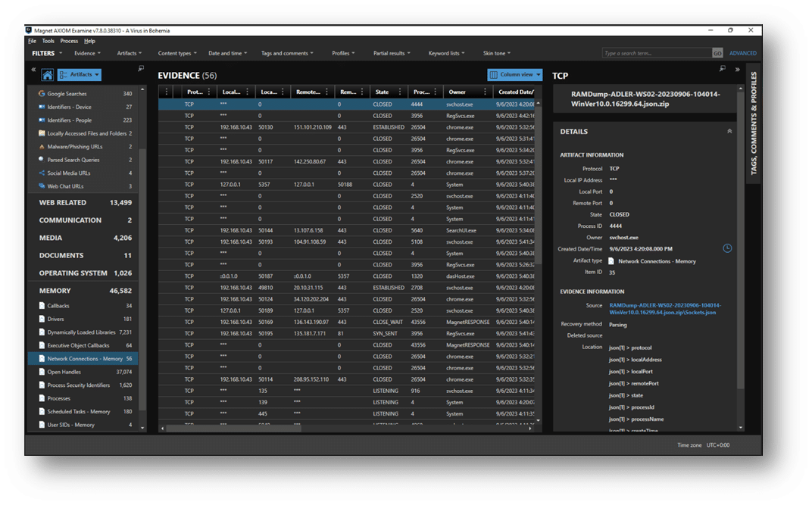Collapse the left pane with the double-chevron icon

pyautogui.click(x=33, y=70)
